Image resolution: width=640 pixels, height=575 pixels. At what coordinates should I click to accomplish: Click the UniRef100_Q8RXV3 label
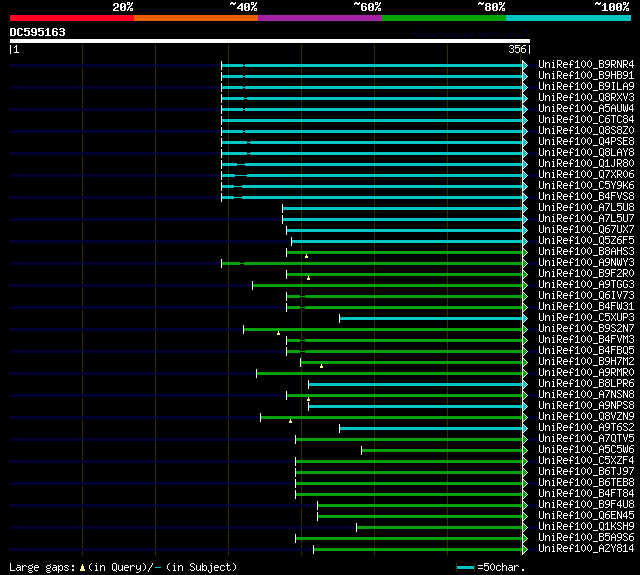coord(586,98)
